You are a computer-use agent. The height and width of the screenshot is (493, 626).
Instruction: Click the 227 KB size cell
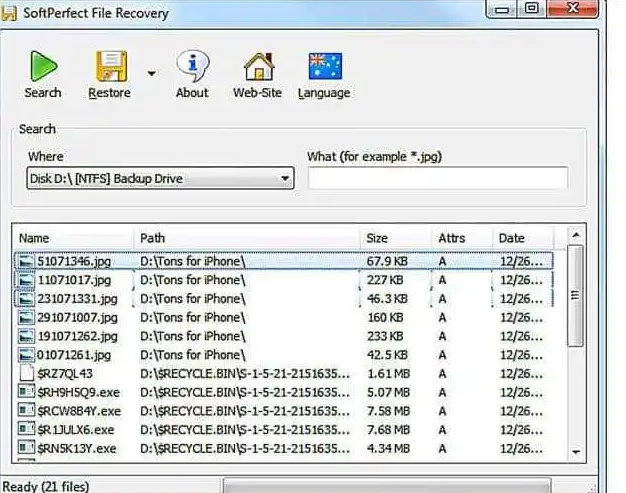(385, 280)
